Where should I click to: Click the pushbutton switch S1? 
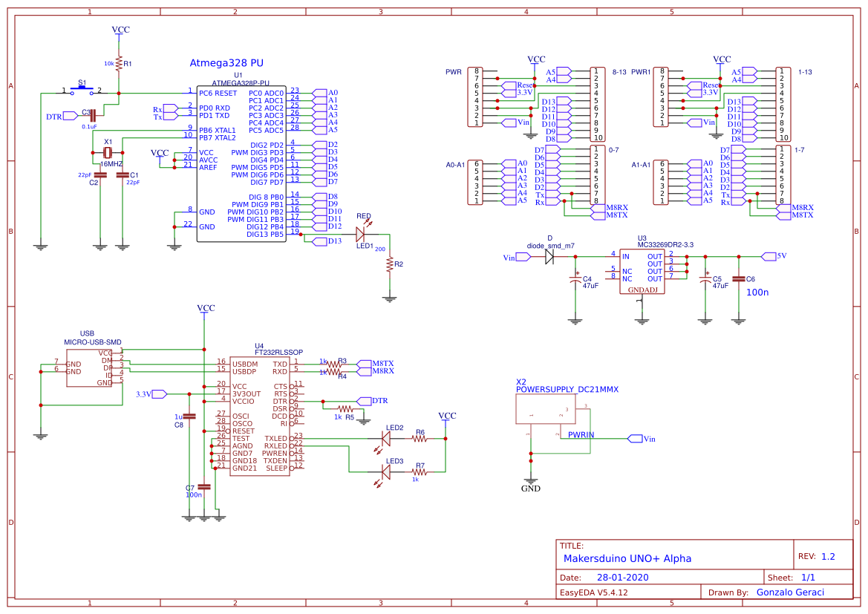click(82, 89)
